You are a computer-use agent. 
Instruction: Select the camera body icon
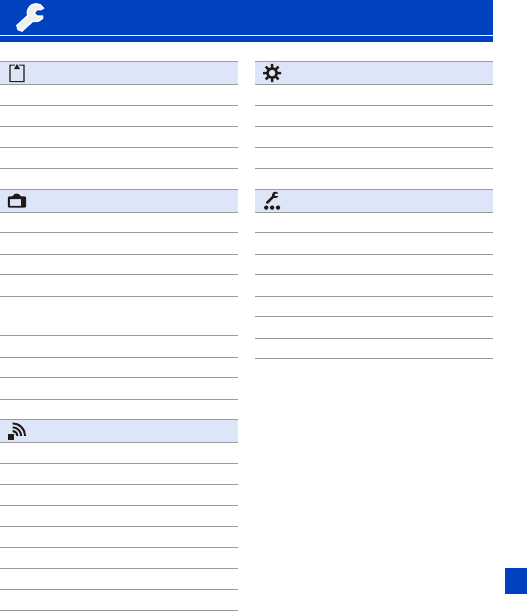click(x=17, y=201)
